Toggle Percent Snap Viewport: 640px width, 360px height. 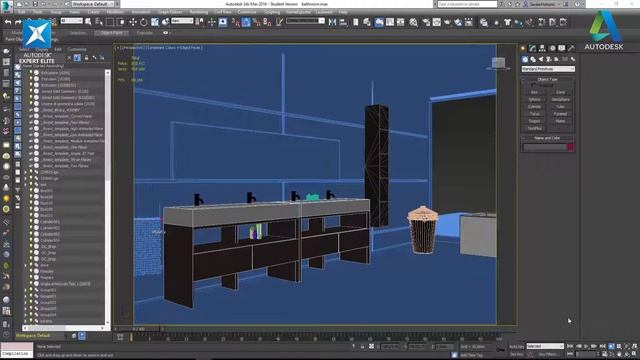pos(257,22)
